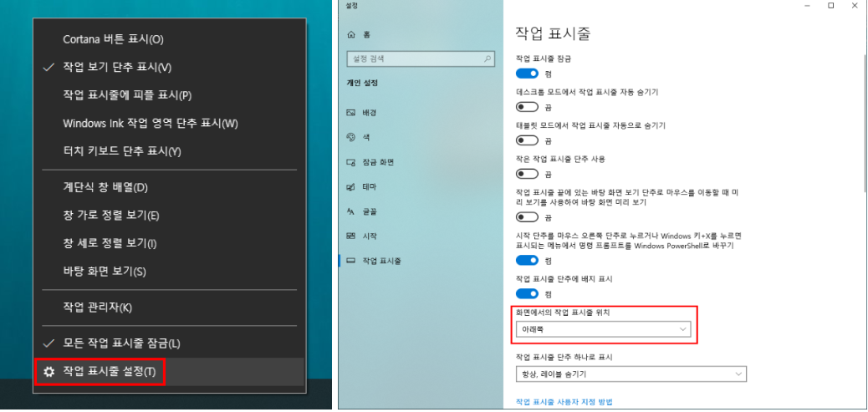Disable 작업 표시줄 단추에 배지 표시 toggle

tap(527, 293)
